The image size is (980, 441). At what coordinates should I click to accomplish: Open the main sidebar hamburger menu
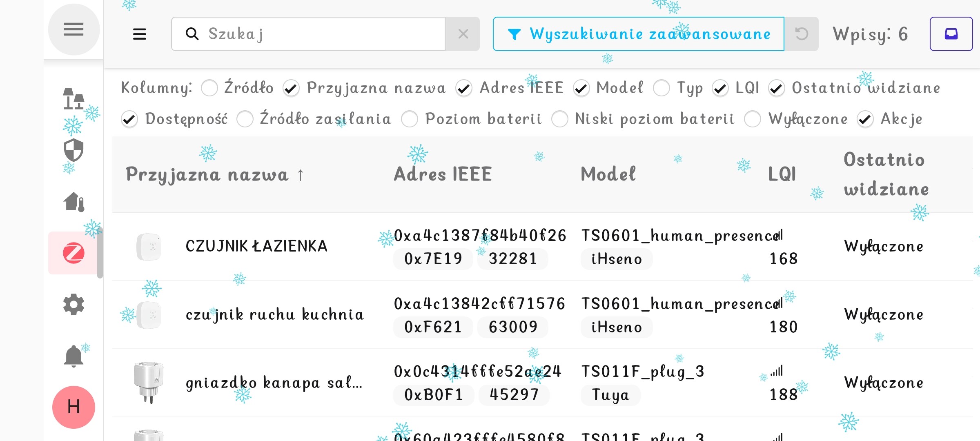tap(73, 29)
